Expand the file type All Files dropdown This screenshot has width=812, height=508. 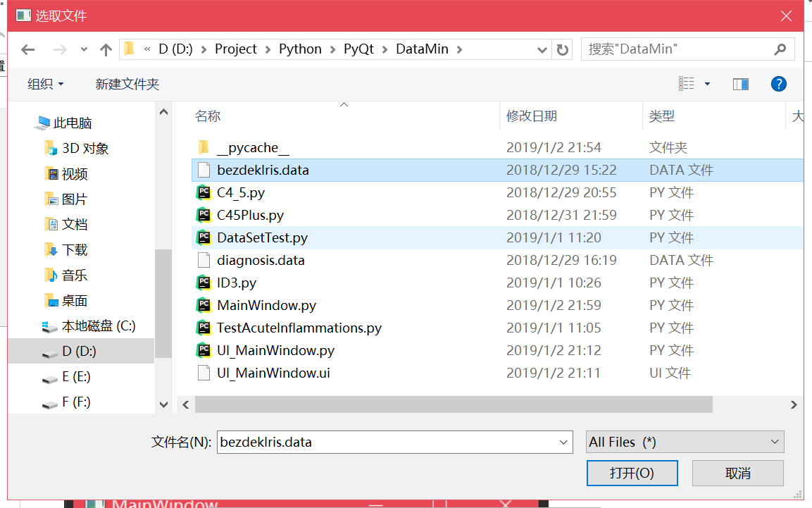point(685,442)
